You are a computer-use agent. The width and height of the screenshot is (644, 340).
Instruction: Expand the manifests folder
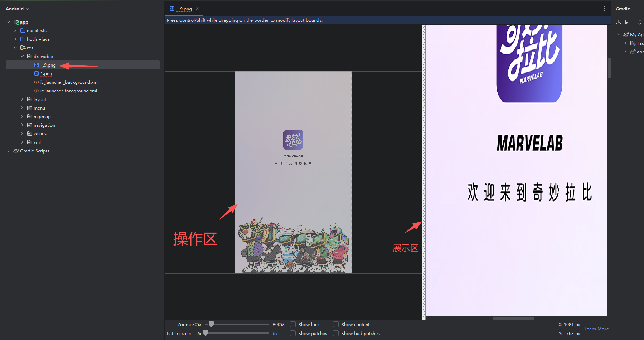click(15, 30)
